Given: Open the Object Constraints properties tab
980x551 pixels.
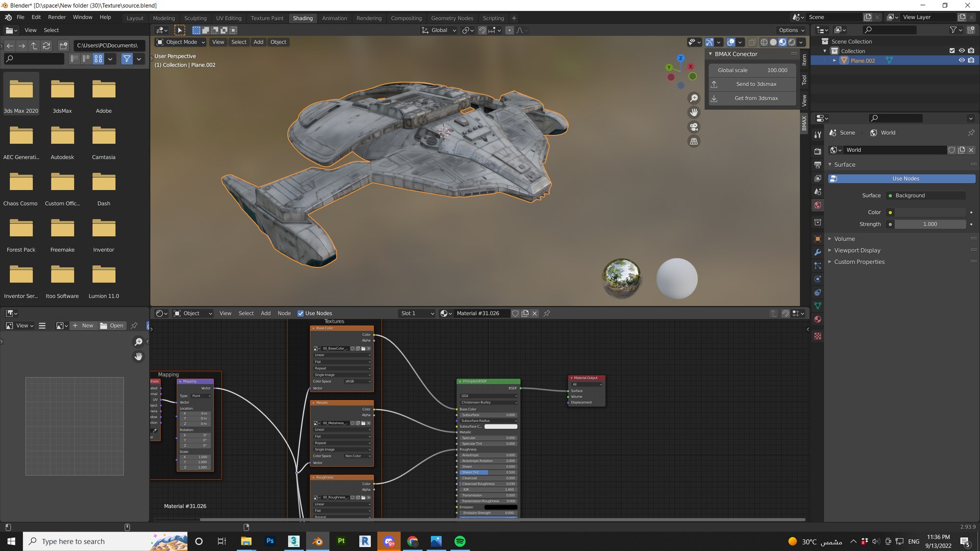Looking at the screenshot, I should pyautogui.click(x=818, y=292).
